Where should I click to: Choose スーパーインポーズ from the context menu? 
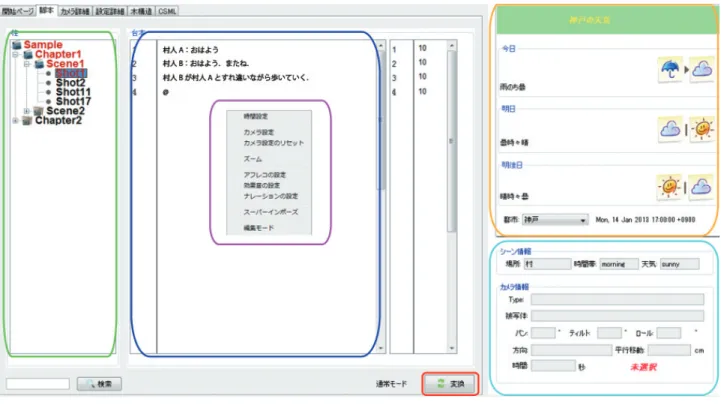click(269, 212)
